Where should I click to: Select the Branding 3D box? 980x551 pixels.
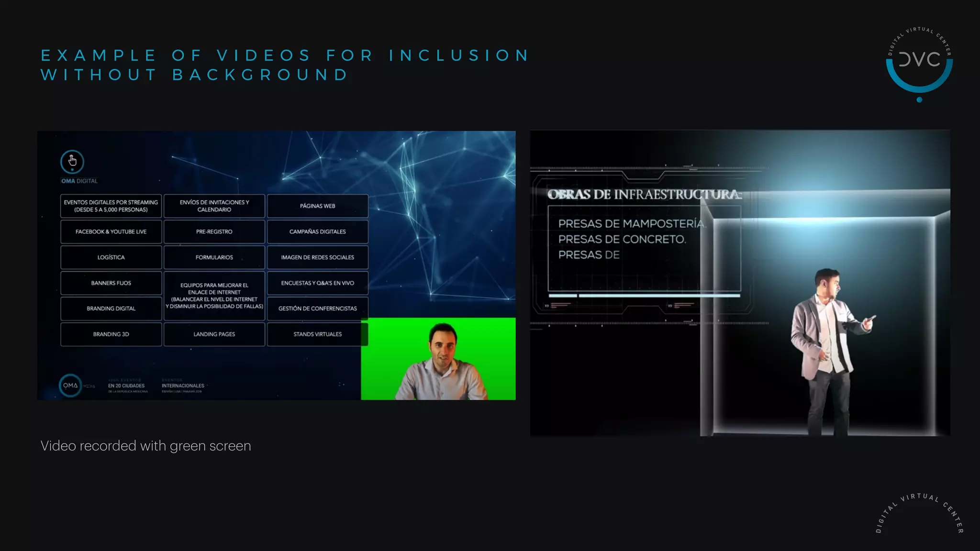coord(111,334)
